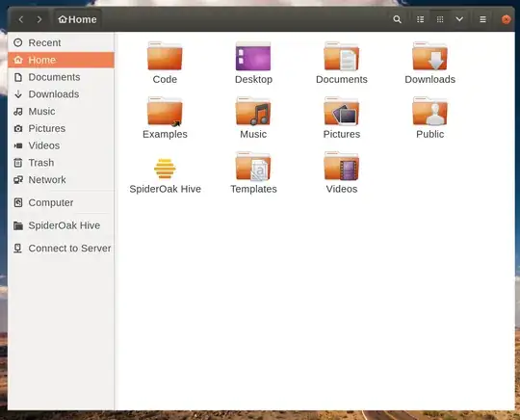This screenshot has height=420, width=520.
Task: Open Music in the sidebar
Action: coord(61,112)
